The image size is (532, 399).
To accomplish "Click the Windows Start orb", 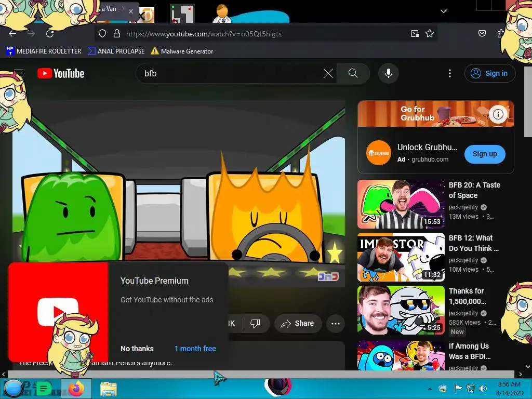I will coord(12,389).
